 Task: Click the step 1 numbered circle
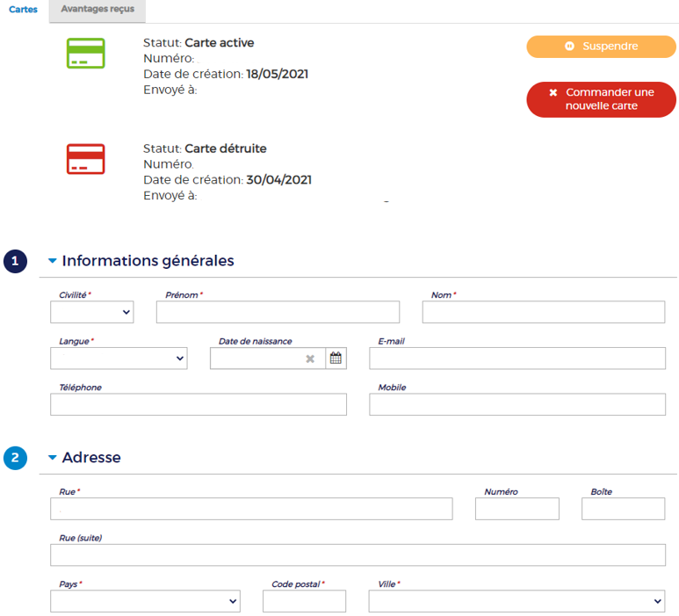click(x=16, y=261)
